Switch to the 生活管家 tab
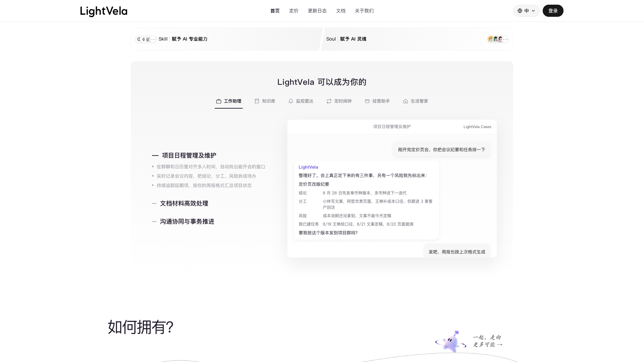 click(416, 101)
